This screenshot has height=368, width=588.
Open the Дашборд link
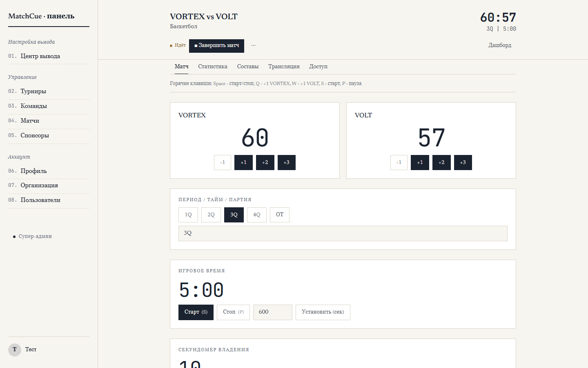pos(500,45)
